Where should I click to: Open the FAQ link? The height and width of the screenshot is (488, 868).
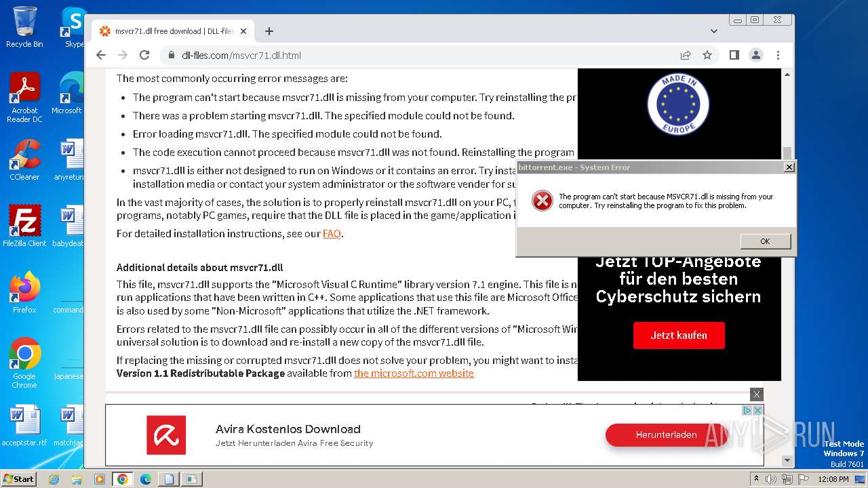pyautogui.click(x=332, y=234)
